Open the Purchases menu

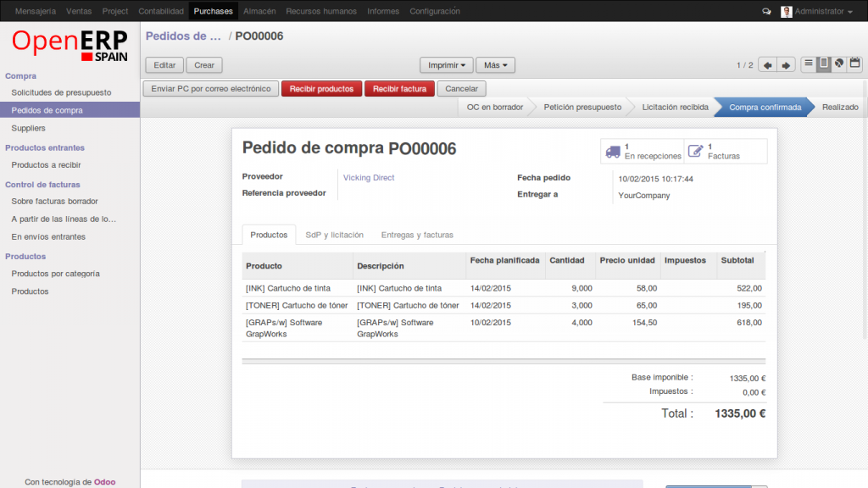(x=213, y=11)
